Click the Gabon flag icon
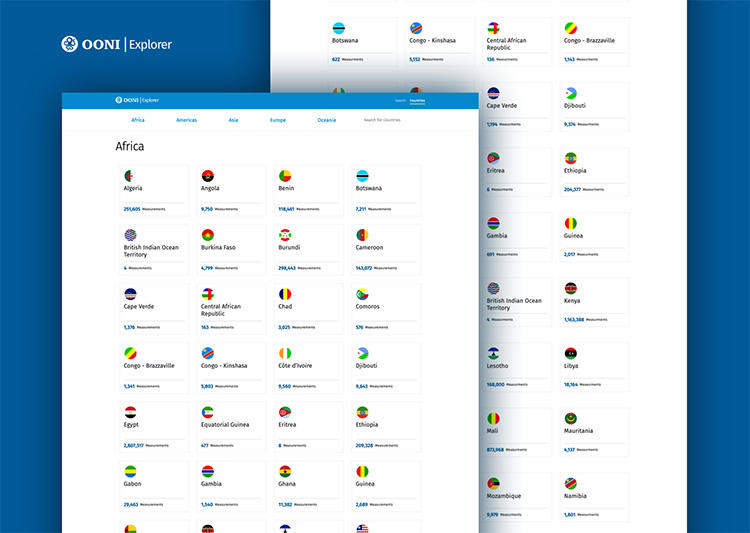Image resolution: width=750 pixels, height=533 pixels. tap(130, 471)
